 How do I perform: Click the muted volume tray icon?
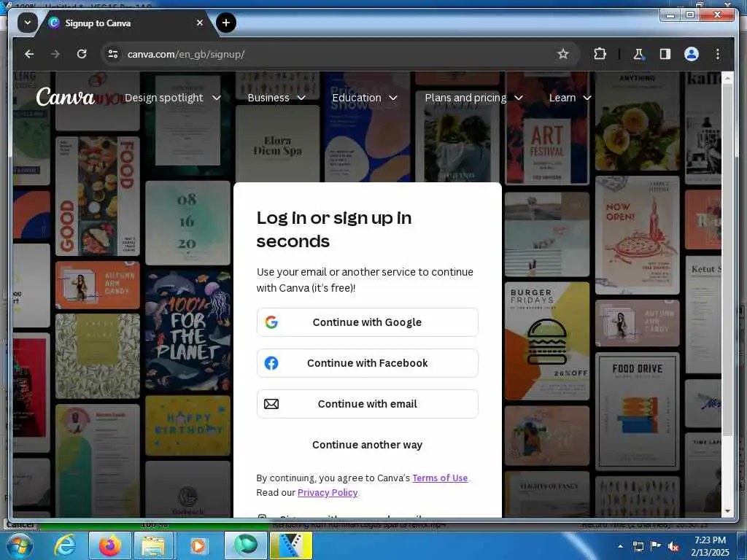[x=673, y=547]
